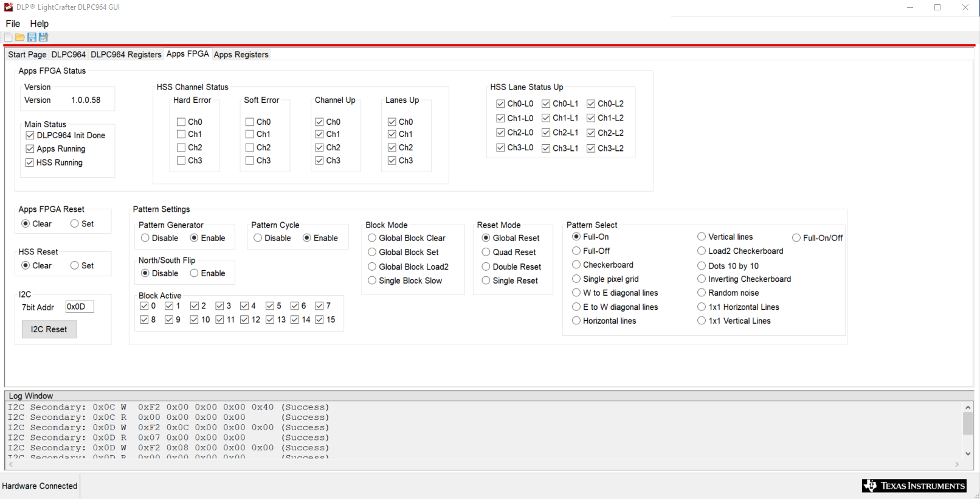Select Global Block Set mode
Screen dimensions: 980x499
(x=372, y=252)
